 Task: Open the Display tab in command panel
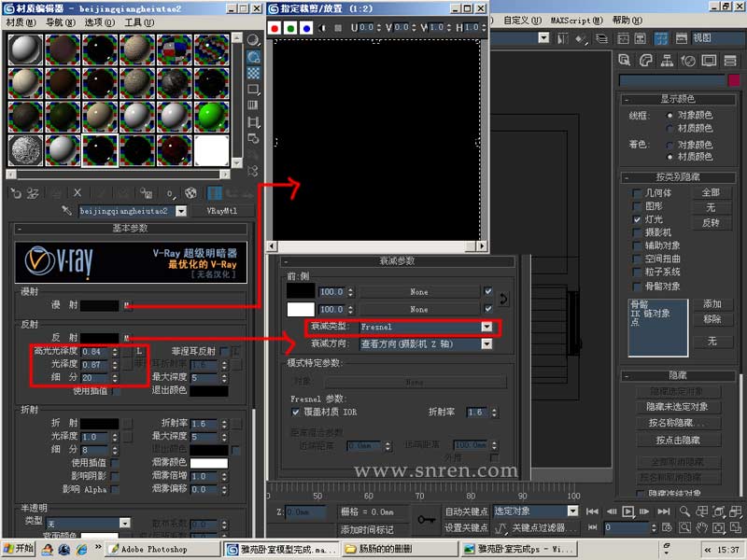[709, 60]
